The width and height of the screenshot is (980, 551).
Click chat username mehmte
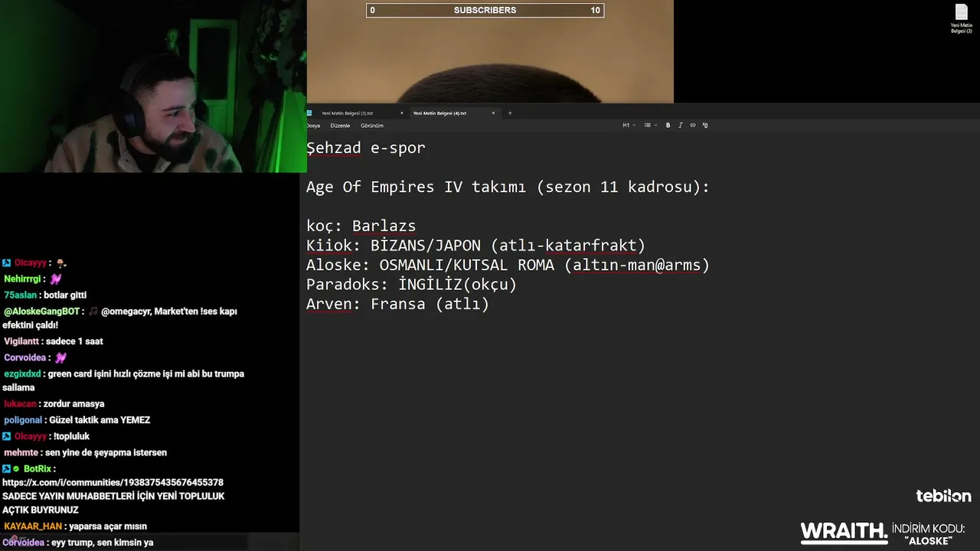pos(21,453)
